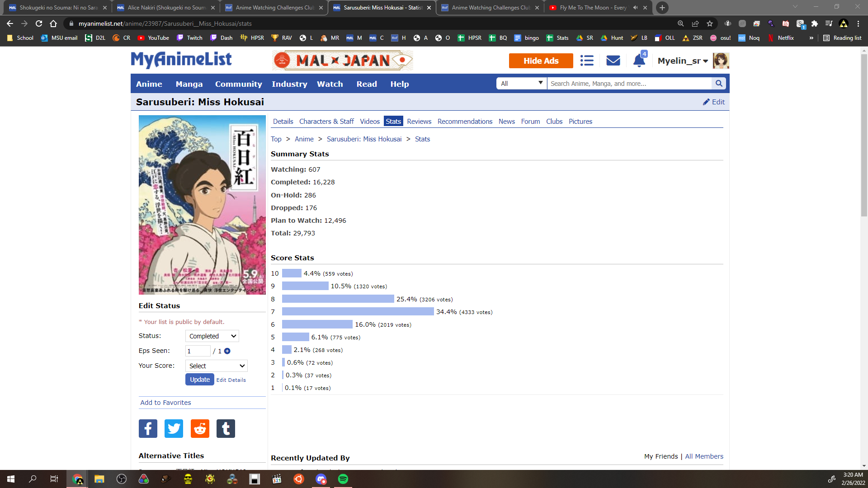Viewport: 868px width, 488px height.
Task: Bookmark this page with star icon
Action: coord(710,23)
